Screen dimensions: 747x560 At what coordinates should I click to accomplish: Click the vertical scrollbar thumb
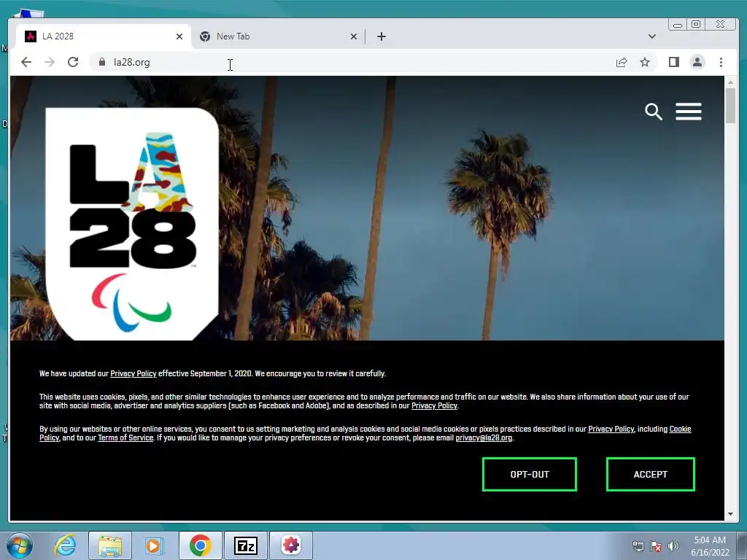click(730, 106)
